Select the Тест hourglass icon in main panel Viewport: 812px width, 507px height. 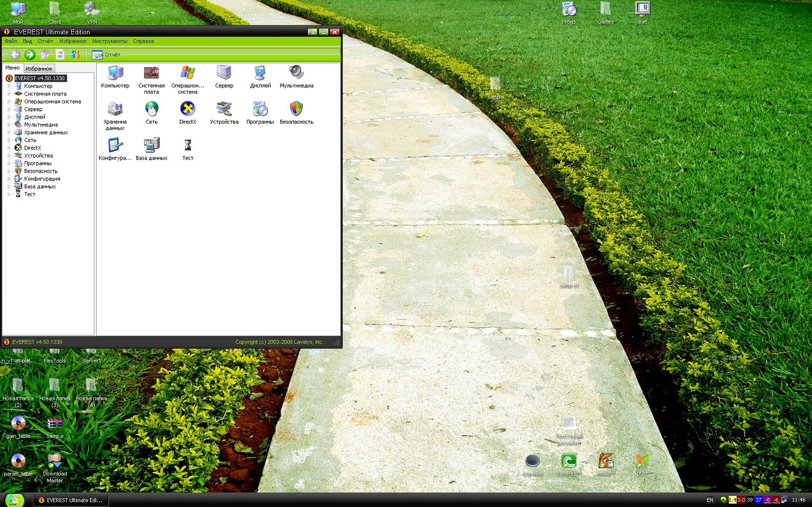(187, 146)
